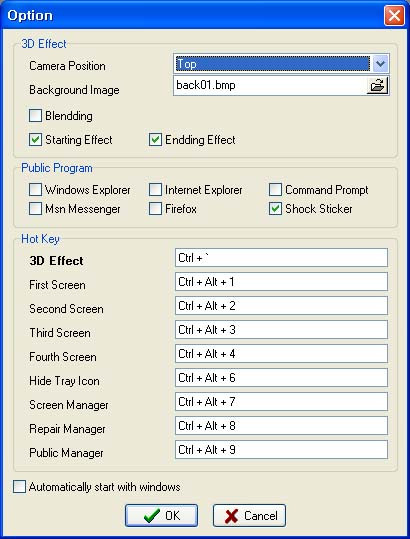Disable the Shock Sticker checkbox
Screen dimensions: 410x539
[275, 209]
